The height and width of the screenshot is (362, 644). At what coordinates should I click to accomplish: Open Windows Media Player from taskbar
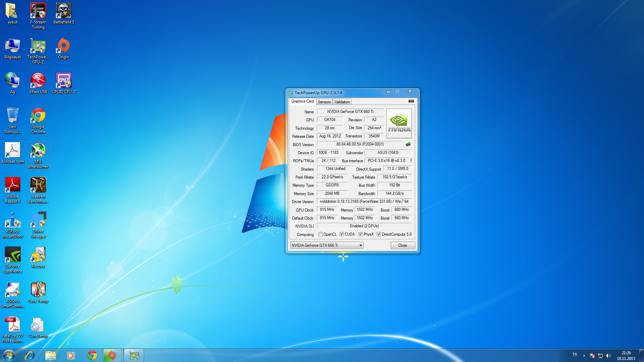[71, 355]
